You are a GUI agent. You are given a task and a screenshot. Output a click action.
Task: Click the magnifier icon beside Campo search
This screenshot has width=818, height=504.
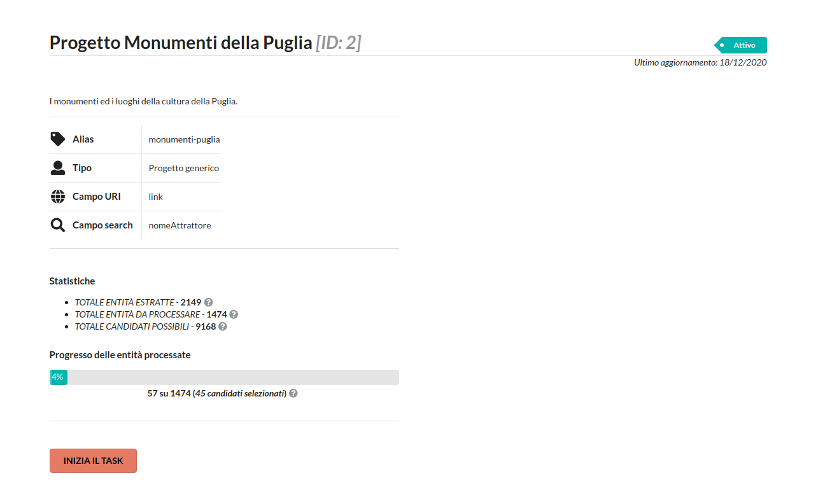click(x=58, y=225)
